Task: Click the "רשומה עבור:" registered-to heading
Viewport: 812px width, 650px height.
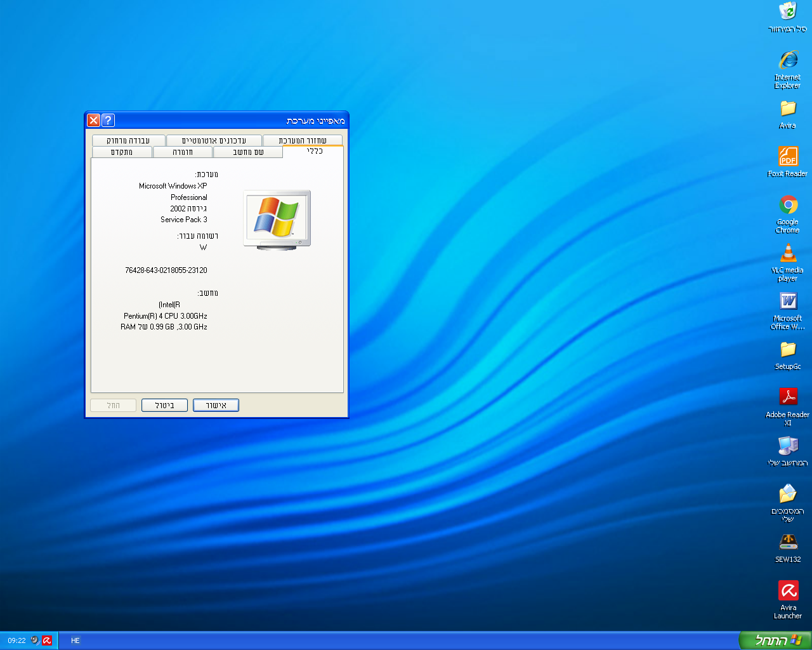Action: [198, 236]
